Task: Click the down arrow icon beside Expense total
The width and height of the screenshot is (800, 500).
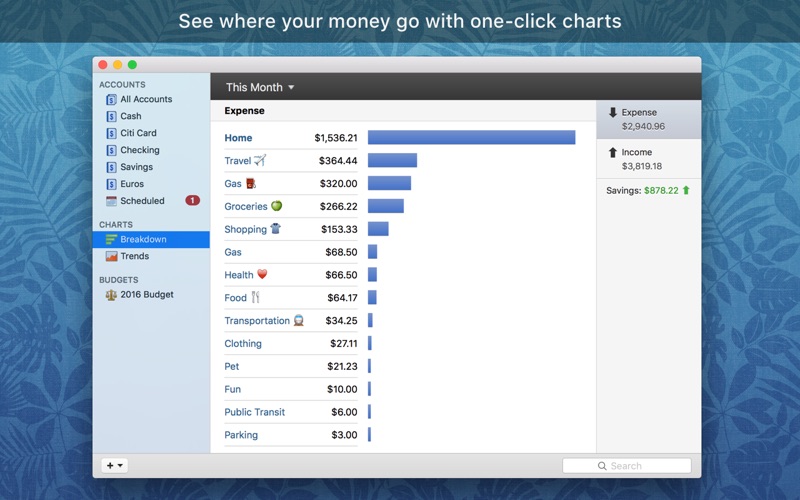Action: 613,112
